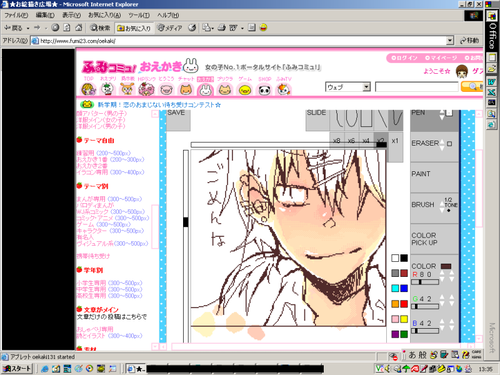Screen dimensions: 500x375
Task: Open the panda SHOP icon
Action: [x=264, y=89]
